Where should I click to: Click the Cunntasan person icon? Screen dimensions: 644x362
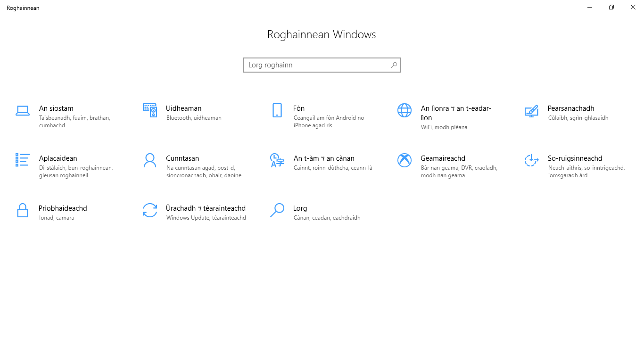150,160
